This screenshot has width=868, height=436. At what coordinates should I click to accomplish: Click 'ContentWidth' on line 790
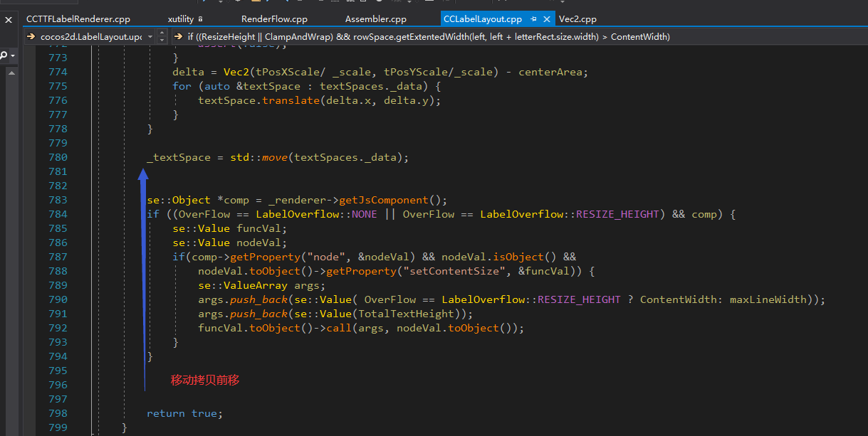(x=678, y=299)
